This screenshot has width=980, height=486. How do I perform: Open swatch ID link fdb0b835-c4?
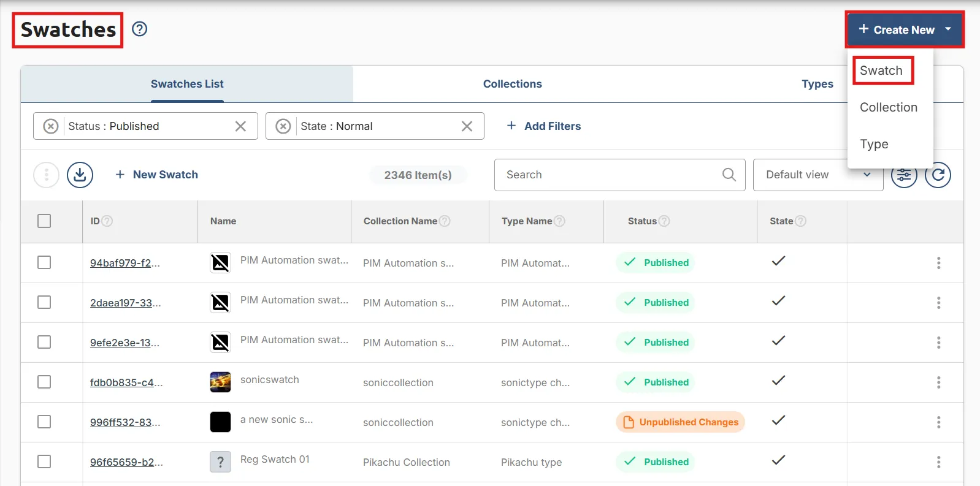(126, 382)
